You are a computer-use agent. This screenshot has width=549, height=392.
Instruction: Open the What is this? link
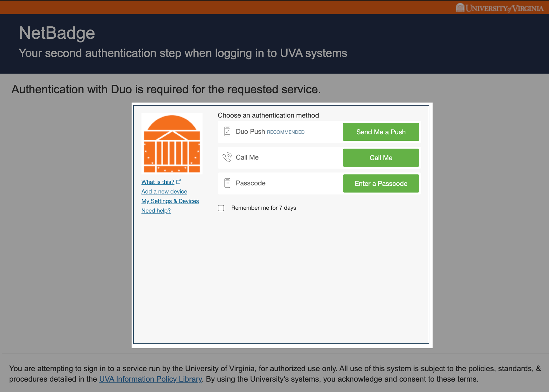158,182
